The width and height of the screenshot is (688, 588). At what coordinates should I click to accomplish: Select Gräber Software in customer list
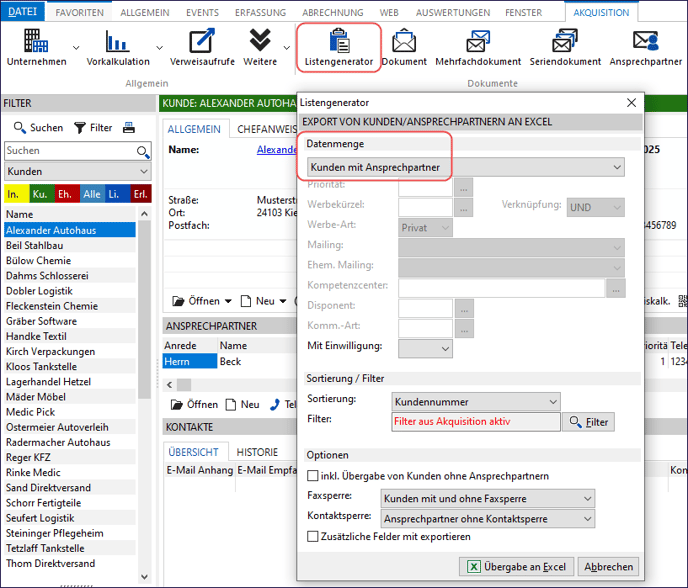coord(70,321)
